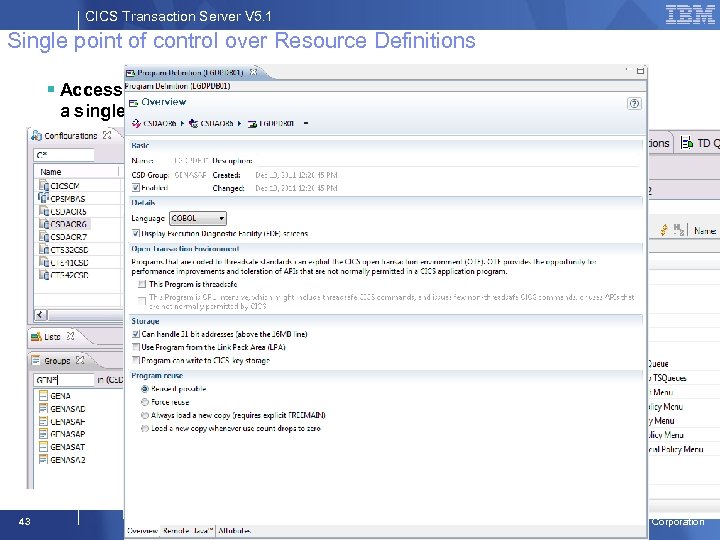720x540 pixels.
Task: Click the GENASAT group icon
Action: pos(44,446)
